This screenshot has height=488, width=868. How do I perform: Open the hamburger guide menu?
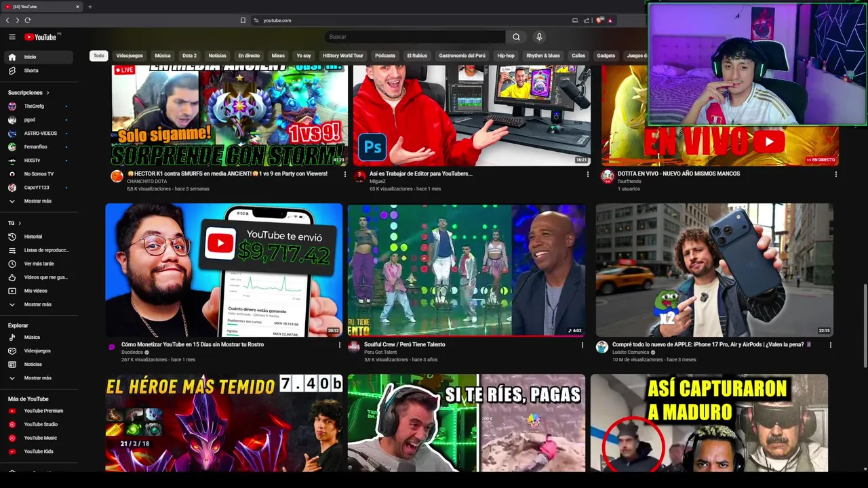click(12, 37)
